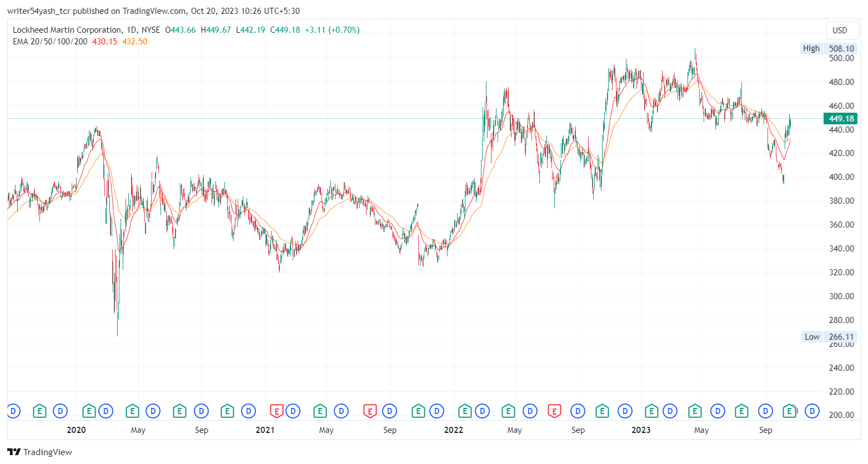Open dividend marker above Sep 2020 label
This screenshot has height=464, width=868.
pos(202,411)
